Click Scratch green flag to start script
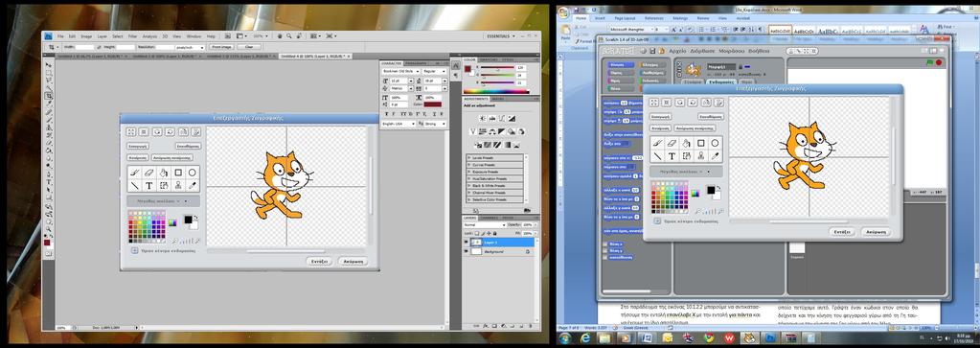 point(929,62)
